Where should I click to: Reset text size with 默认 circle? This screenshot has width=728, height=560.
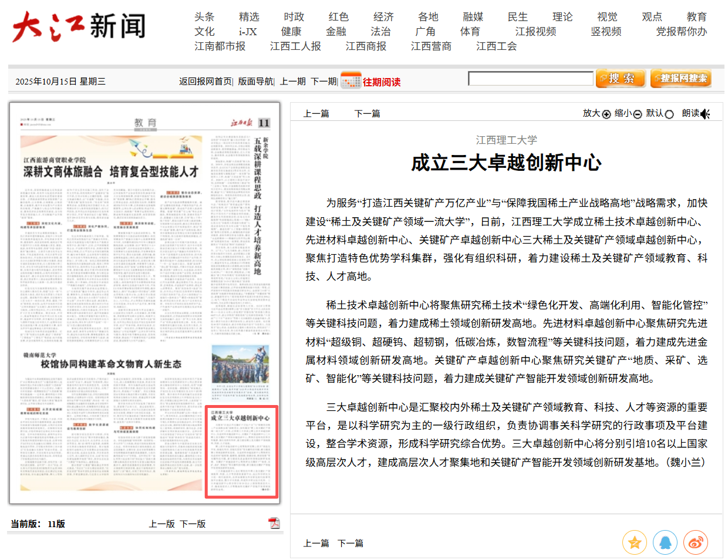pyautogui.click(x=669, y=114)
